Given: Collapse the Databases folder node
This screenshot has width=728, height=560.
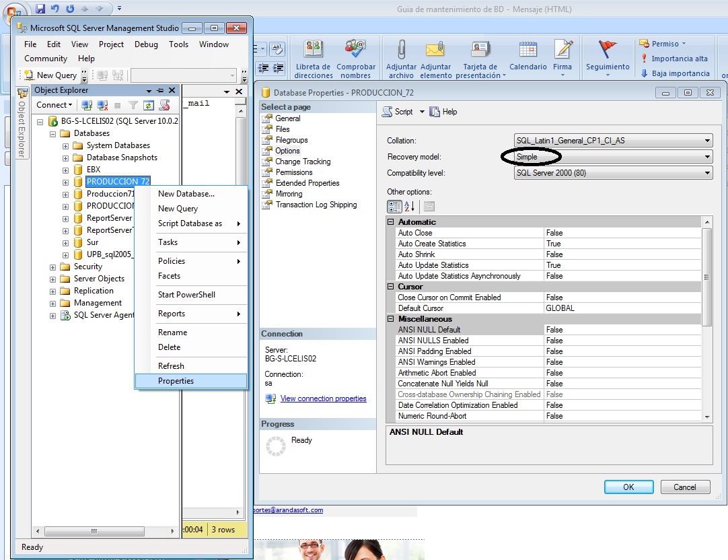Looking at the screenshot, I should pyautogui.click(x=52, y=134).
